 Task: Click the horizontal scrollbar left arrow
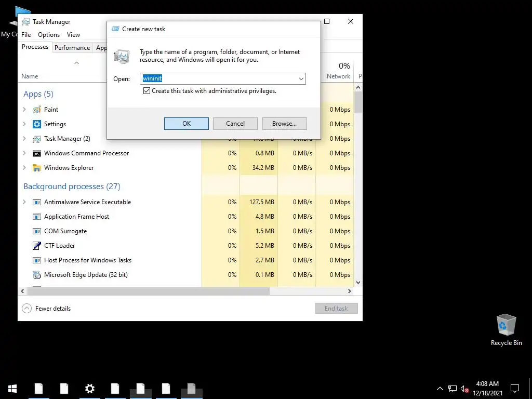(x=22, y=291)
